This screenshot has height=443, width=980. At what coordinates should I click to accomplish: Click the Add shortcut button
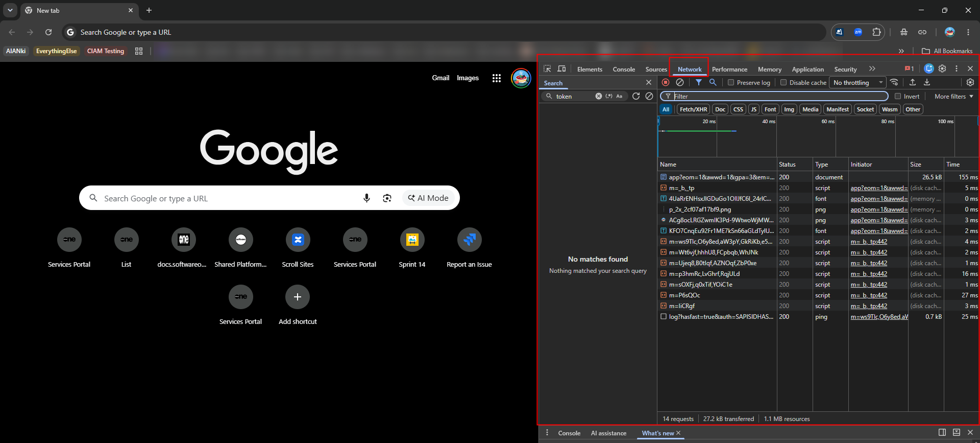point(298,306)
